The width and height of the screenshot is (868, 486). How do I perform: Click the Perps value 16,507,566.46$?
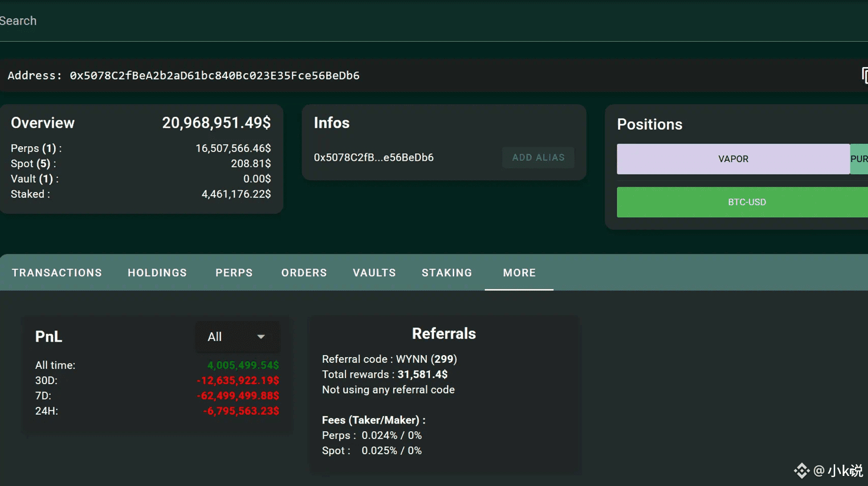[x=234, y=148]
